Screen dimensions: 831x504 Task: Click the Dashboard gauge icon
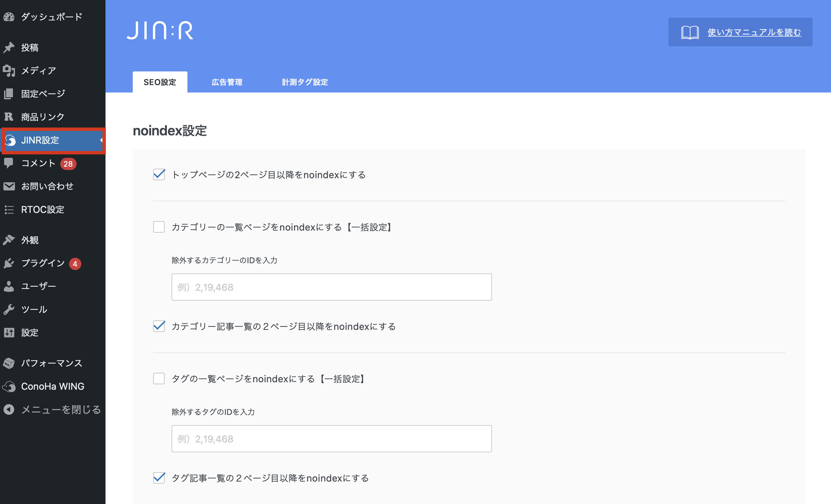[x=9, y=17]
